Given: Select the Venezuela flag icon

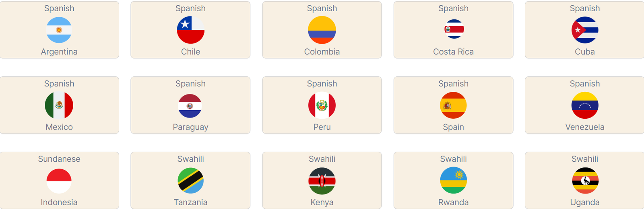Looking at the screenshot, I should point(585,105).
